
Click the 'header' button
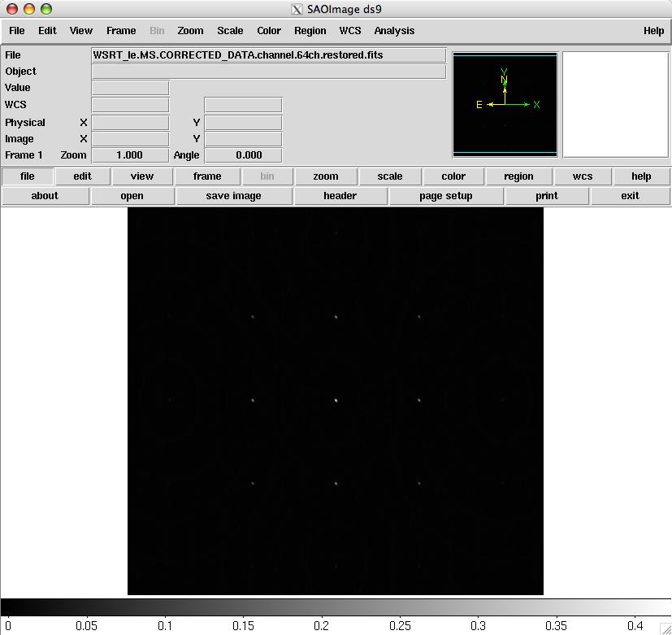click(x=340, y=196)
